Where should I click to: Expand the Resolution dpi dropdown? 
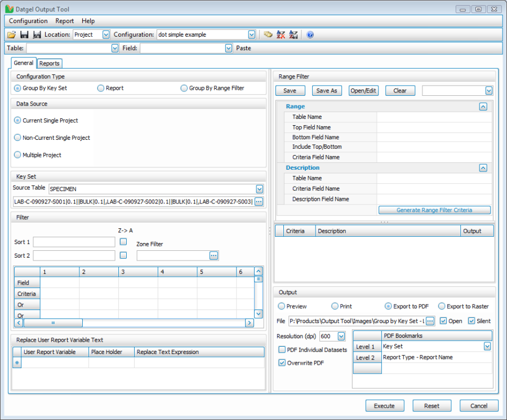[341, 336]
